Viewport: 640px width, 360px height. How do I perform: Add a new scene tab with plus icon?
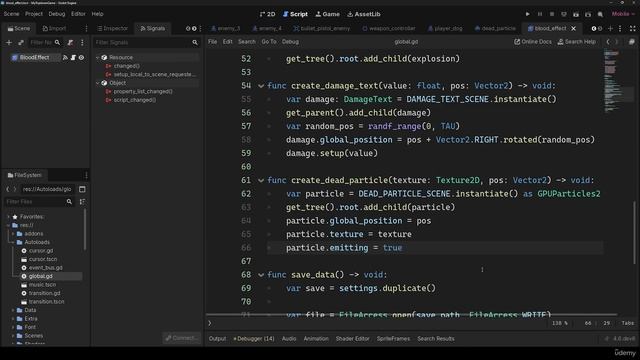(x=610, y=28)
